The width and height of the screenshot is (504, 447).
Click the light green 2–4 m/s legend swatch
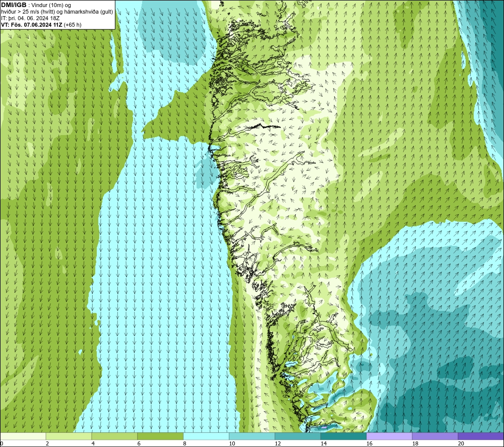click(x=69, y=436)
